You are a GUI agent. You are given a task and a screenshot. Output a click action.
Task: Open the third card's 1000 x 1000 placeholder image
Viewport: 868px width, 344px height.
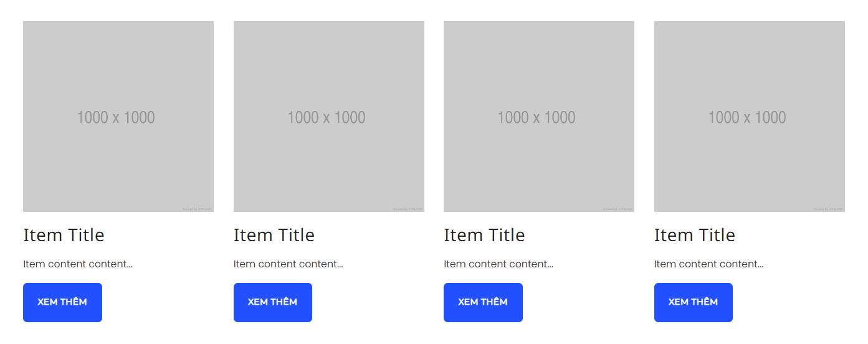tap(539, 117)
